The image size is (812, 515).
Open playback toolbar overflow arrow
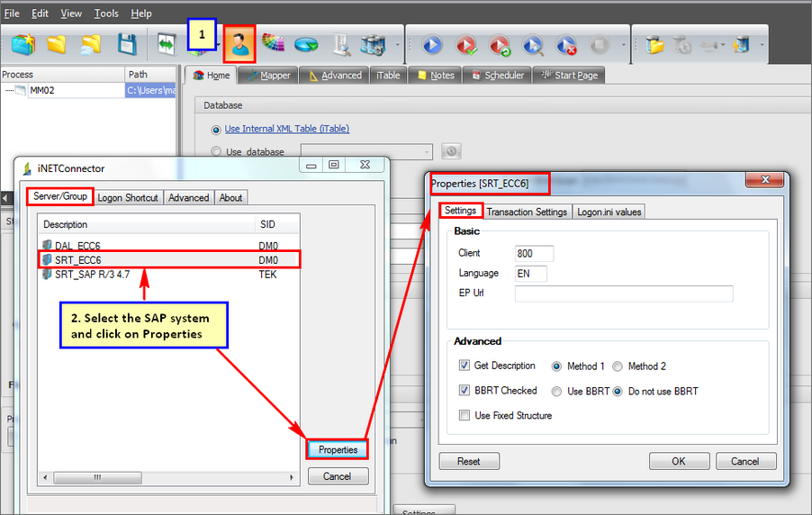coord(623,45)
